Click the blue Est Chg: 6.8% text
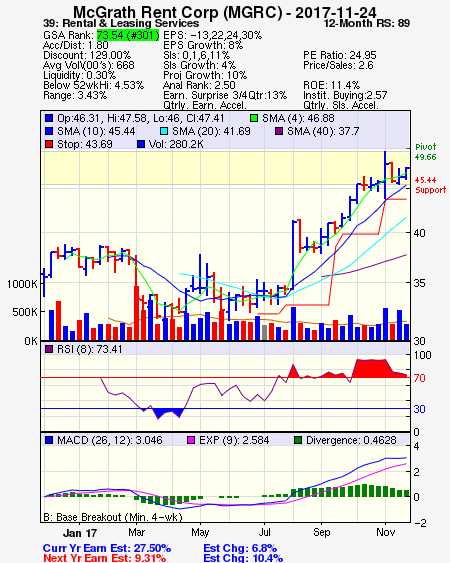 coord(240,548)
